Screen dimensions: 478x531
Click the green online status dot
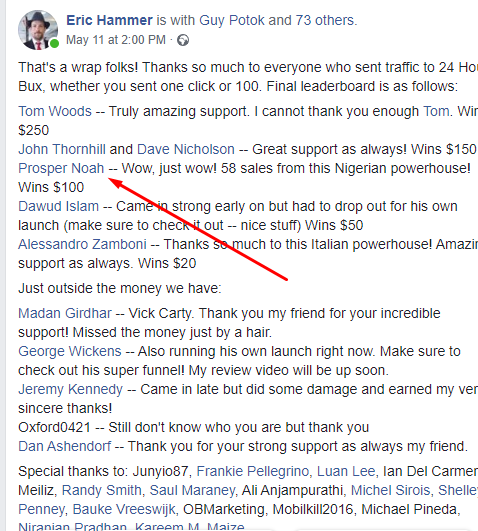coord(54,44)
